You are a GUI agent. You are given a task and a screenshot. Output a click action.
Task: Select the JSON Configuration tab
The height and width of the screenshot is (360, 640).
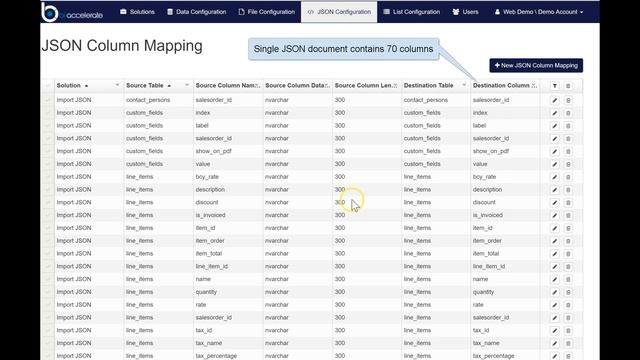click(x=339, y=12)
